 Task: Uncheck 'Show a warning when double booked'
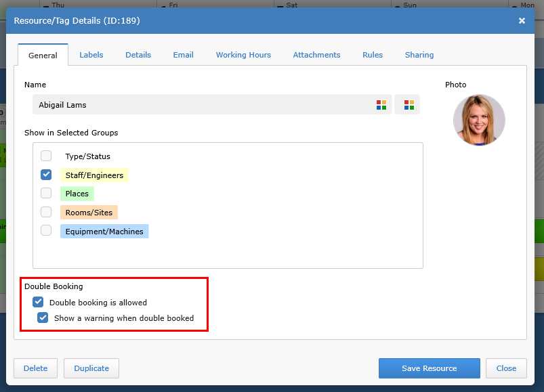click(x=43, y=318)
